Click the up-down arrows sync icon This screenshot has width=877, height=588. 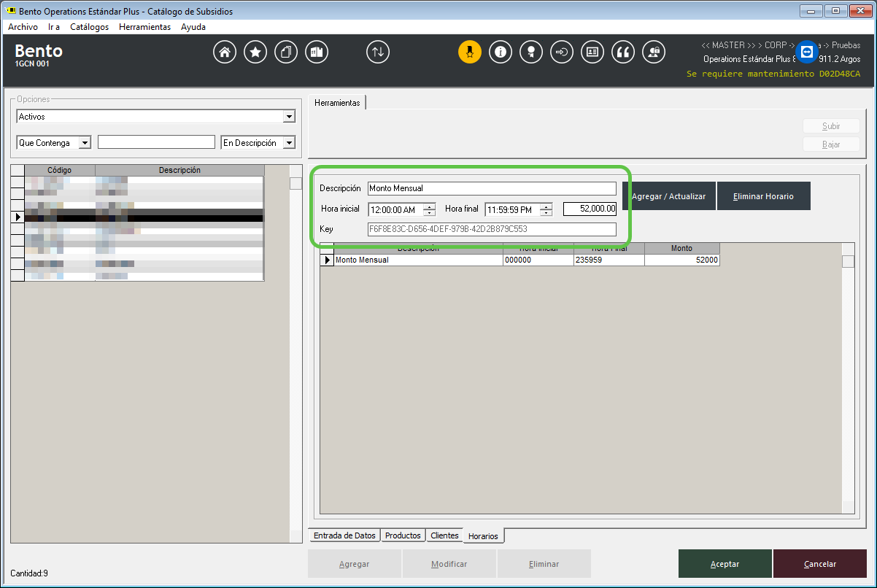[378, 53]
